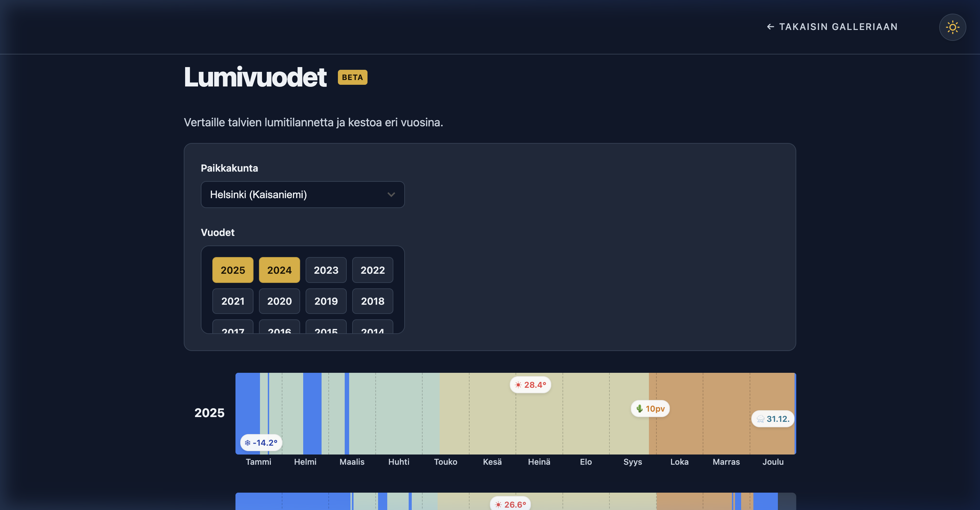Click the brown autumn segment above Marras
Screen dimensions: 980x510
[726, 413]
